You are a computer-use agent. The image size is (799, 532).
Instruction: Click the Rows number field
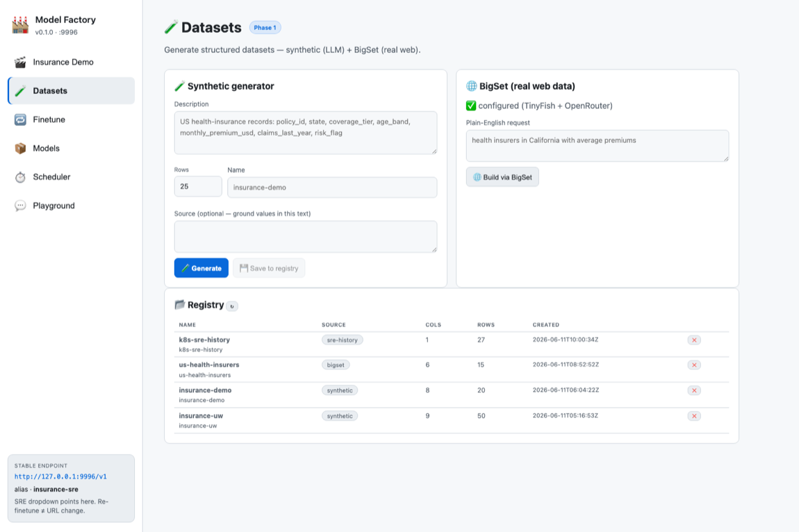click(198, 187)
